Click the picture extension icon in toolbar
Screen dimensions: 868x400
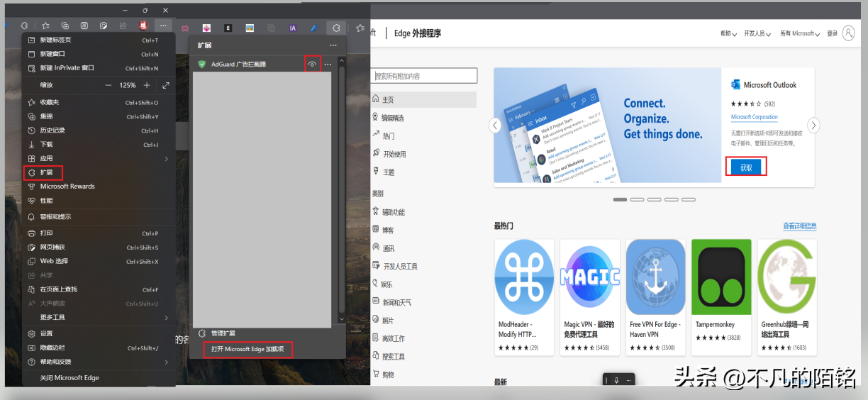250,28
